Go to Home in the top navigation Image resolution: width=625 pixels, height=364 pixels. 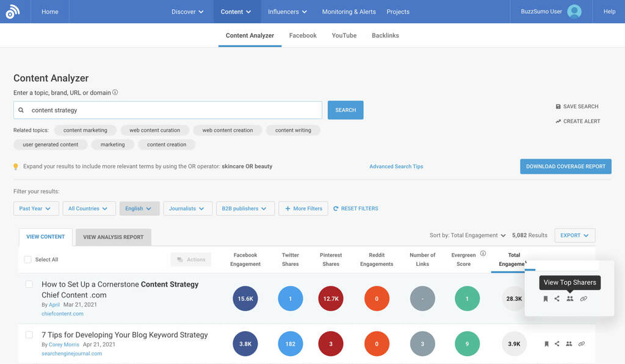(50, 12)
